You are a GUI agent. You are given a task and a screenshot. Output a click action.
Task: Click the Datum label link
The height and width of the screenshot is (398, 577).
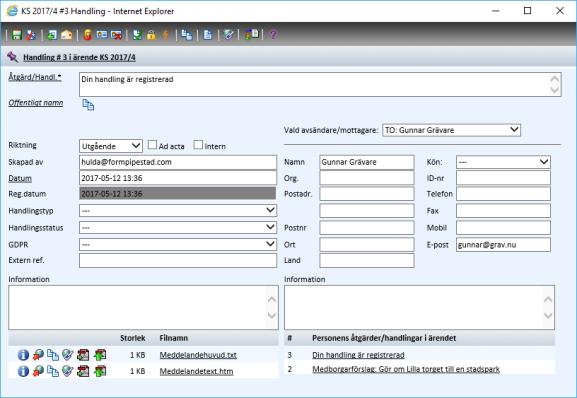pyautogui.click(x=20, y=178)
